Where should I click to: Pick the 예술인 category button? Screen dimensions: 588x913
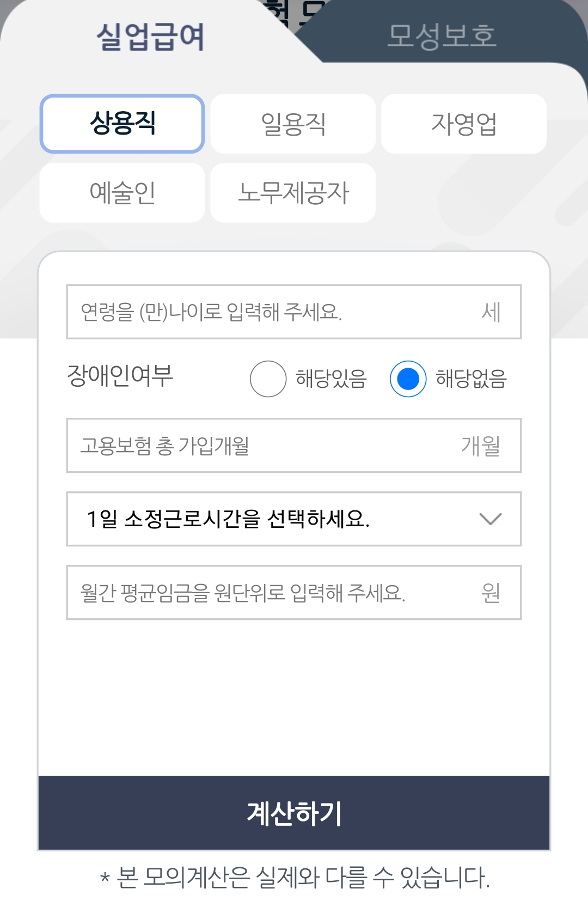[x=122, y=193]
